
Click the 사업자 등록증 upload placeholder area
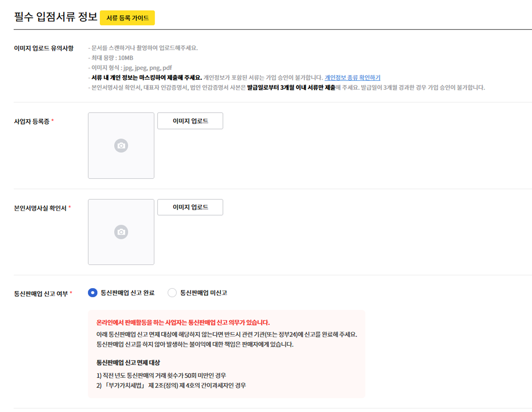(x=121, y=145)
